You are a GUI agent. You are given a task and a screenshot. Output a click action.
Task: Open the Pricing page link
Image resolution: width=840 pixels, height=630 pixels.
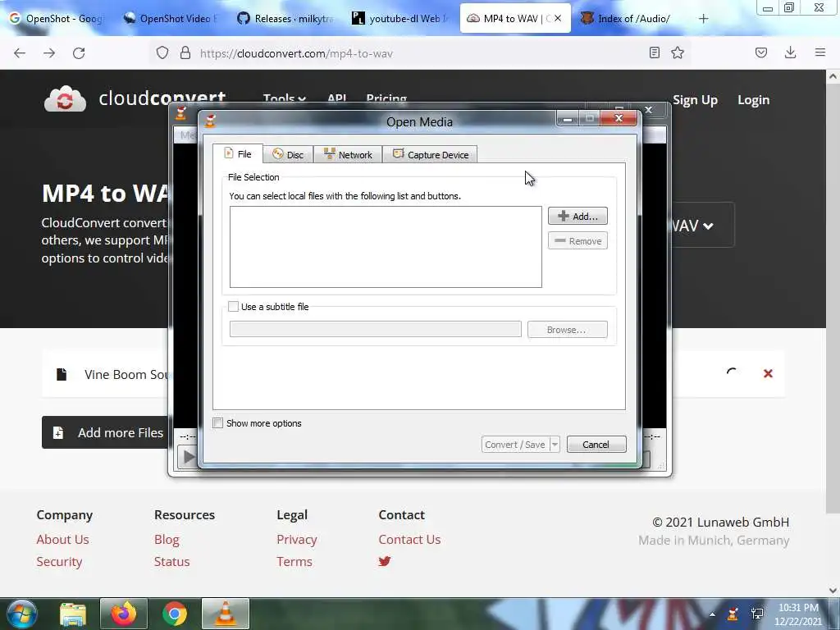[x=386, y=99]
